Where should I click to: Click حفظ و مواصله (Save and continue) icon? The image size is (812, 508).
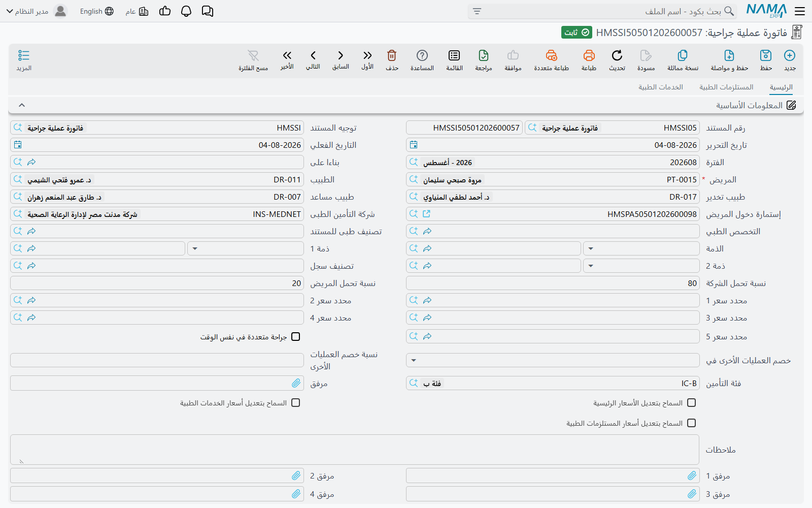coord(729,55)
